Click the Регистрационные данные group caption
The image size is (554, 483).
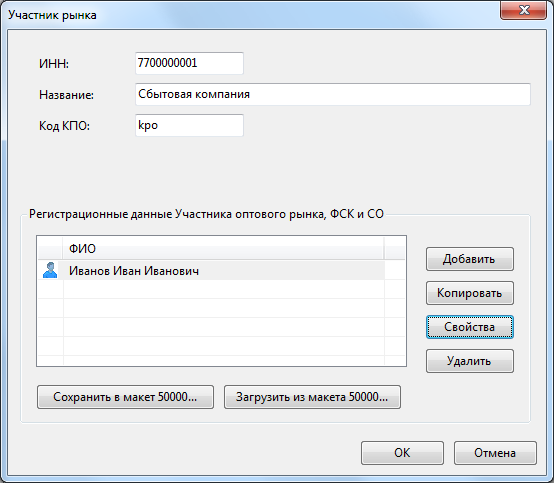(x=206, y=214)
